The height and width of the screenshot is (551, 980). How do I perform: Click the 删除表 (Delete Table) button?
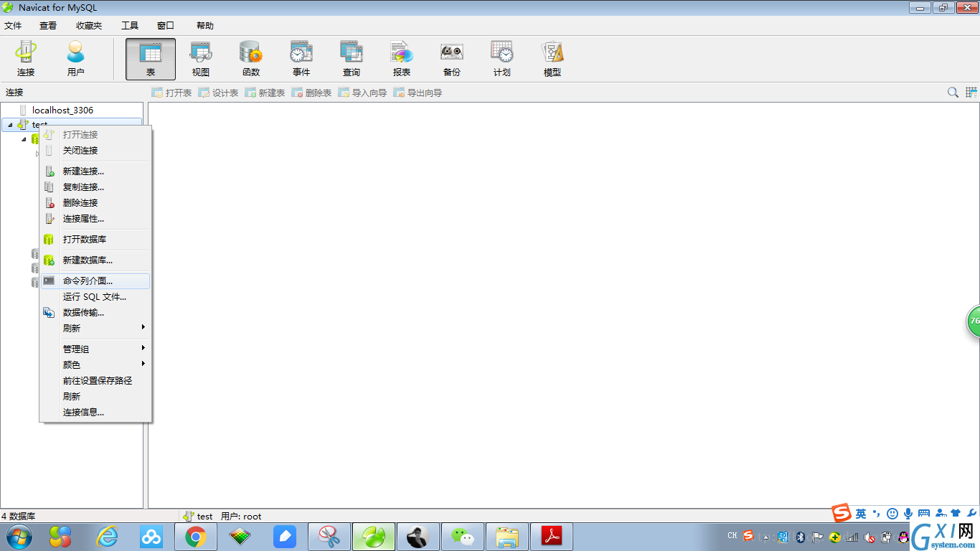[311, 93]
